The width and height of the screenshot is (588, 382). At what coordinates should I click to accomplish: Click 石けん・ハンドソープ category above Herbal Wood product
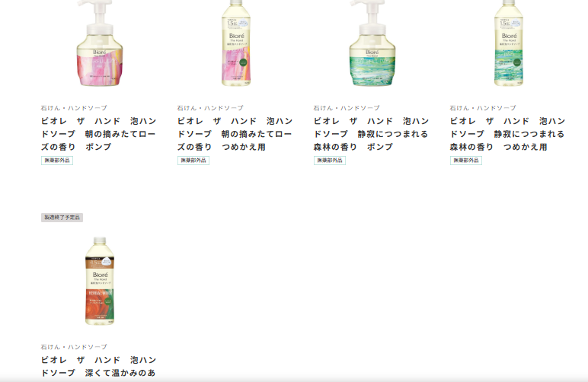tap(74, 347)
